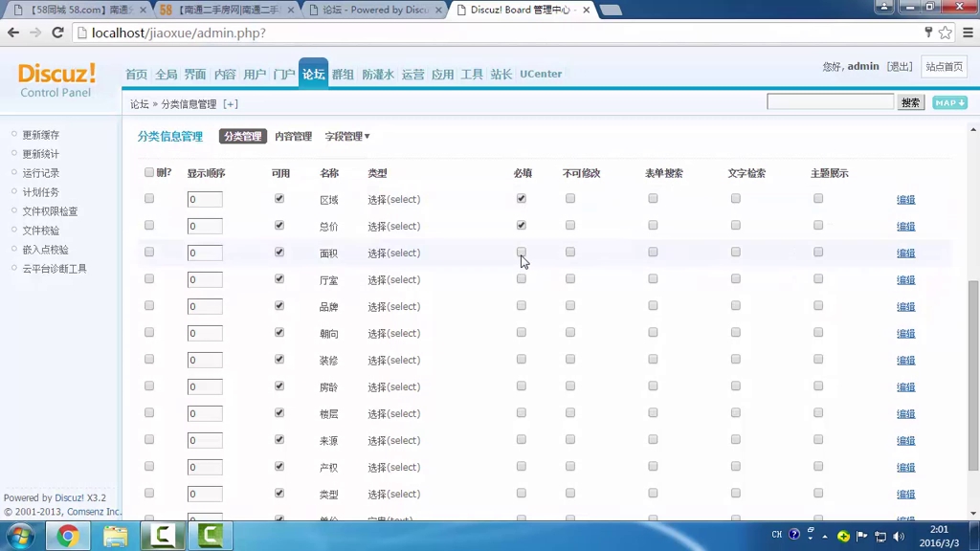Viewport: 980px width, 551px height.
Task: Select the 分类管理 sub-tab
Action: click(x=242, y=136)
